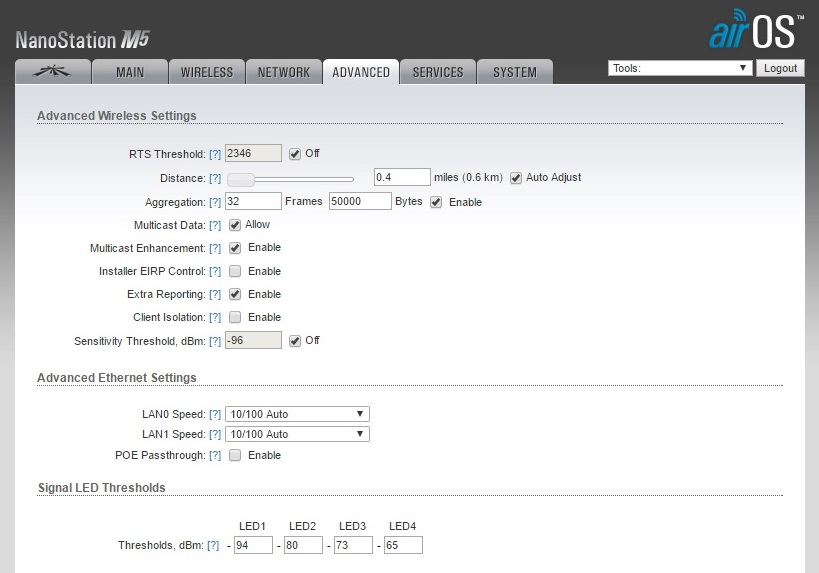
Task: Click the LED3 threshold field
Action: tap(354, 545)
